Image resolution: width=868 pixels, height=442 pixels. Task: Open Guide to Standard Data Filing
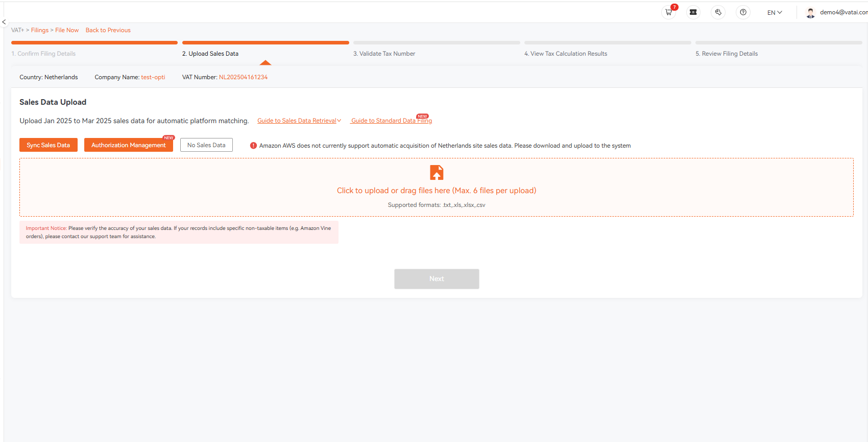click(x=392, y=121)
